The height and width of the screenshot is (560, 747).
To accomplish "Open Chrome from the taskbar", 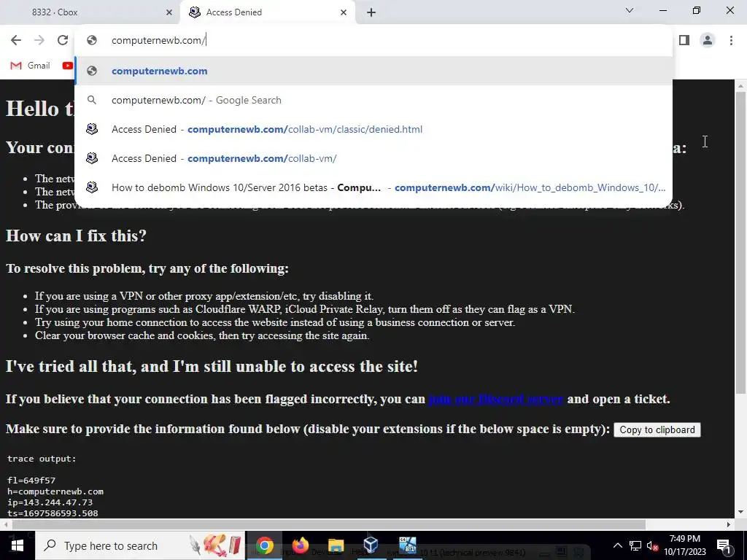I will tap(264, 545).
